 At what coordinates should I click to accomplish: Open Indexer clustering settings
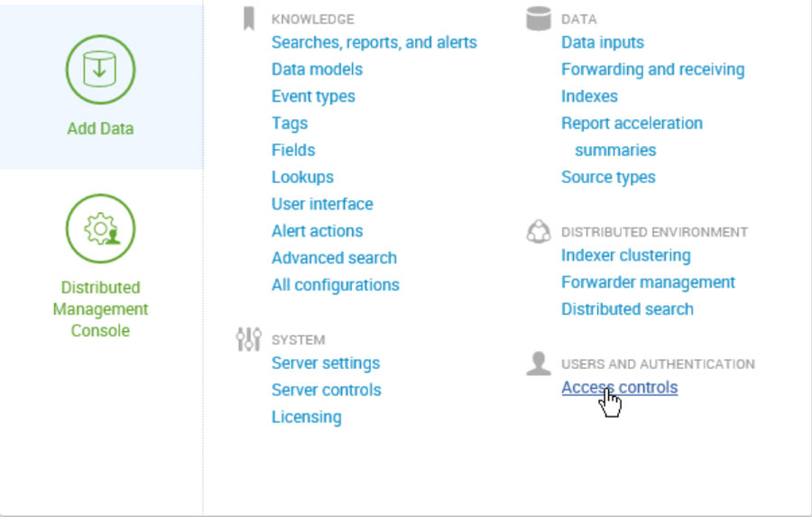point(625,255)
